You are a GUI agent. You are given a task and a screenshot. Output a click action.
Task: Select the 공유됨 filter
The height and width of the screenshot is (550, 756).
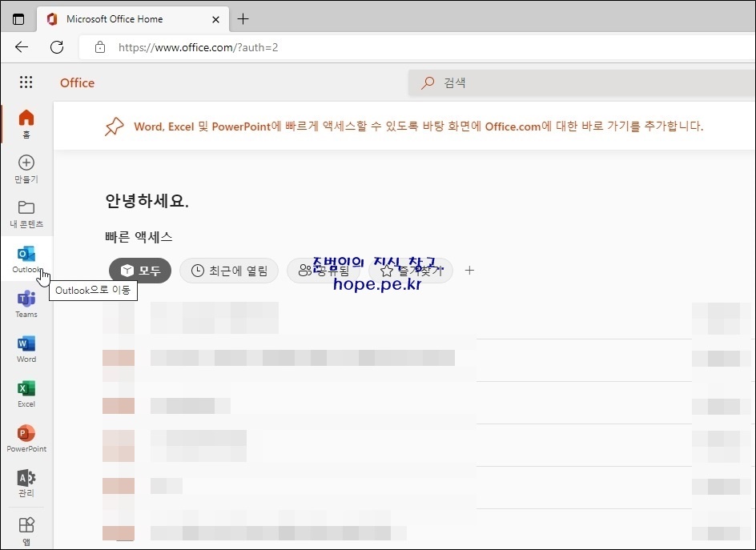pyautogui.click(x=323, y=271)
